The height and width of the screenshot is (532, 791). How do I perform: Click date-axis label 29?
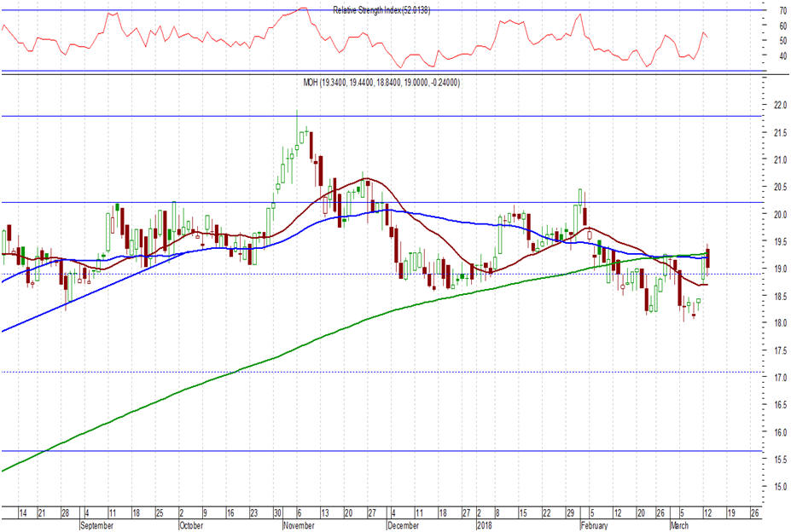pos(570,513)
